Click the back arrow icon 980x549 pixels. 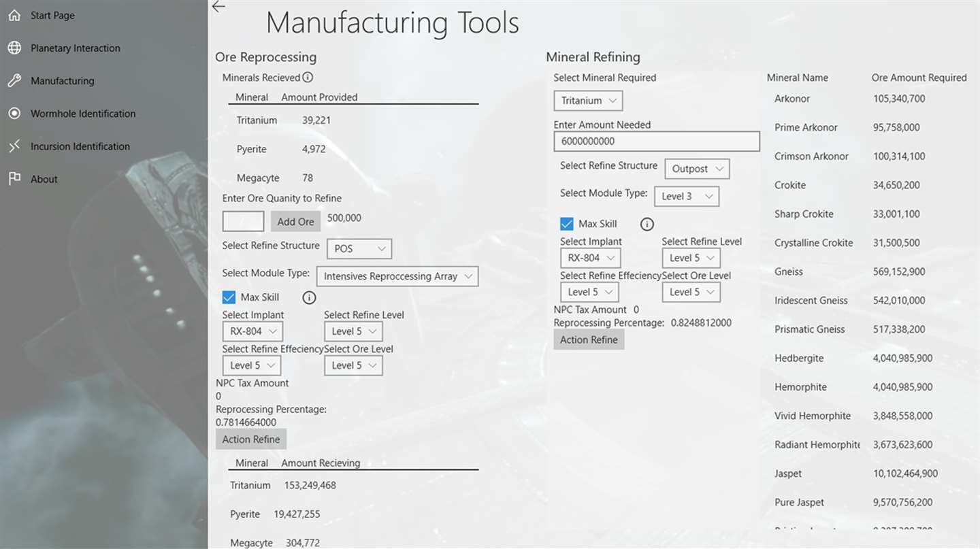click(x=218, y=7)
